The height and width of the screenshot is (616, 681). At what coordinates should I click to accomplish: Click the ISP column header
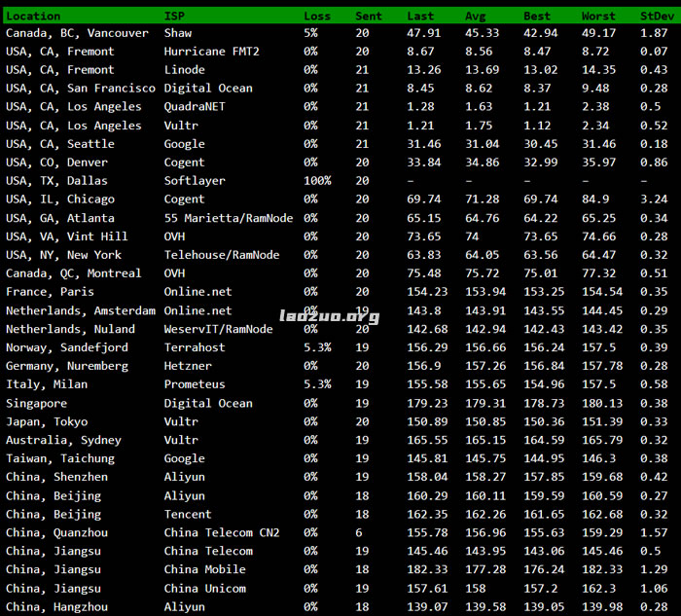(x=174, y=16)
